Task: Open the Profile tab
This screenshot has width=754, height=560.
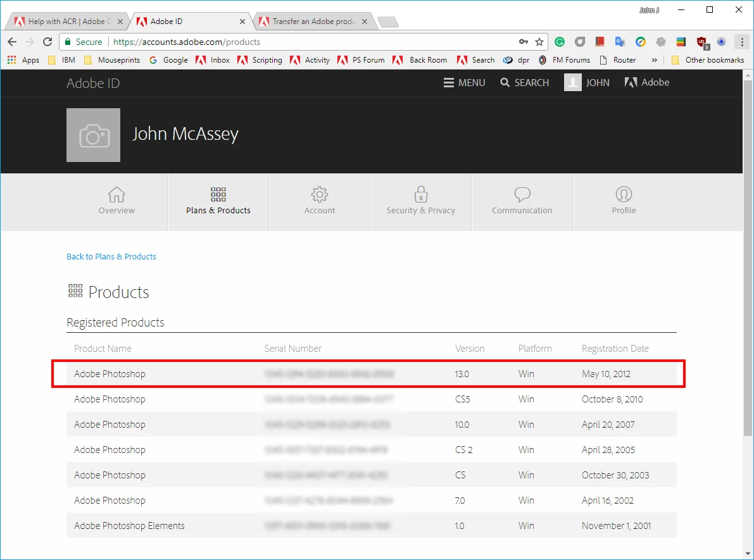Action: (x=624, y=201)
